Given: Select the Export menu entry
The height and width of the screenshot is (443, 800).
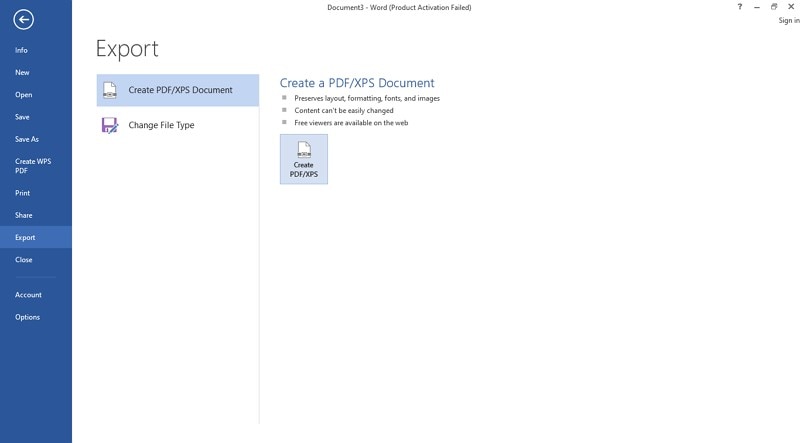Looking at the screenshot, I should coord(36,237).
